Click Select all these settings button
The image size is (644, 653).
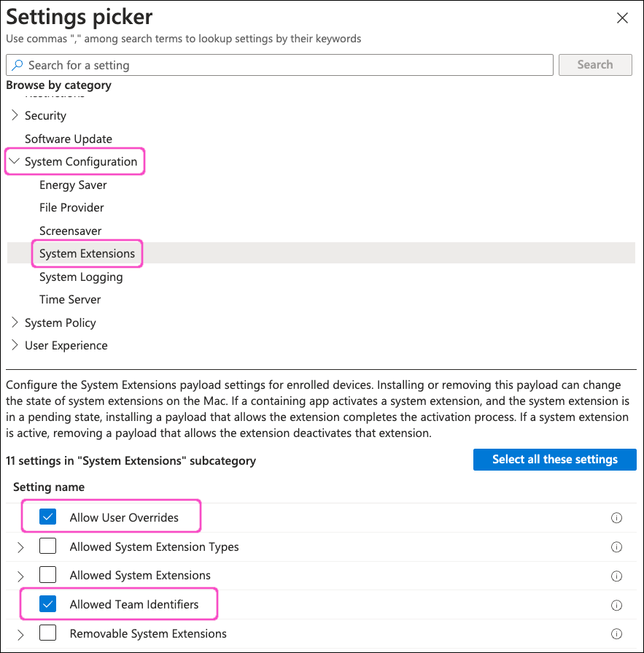click(x=554, y=460)
